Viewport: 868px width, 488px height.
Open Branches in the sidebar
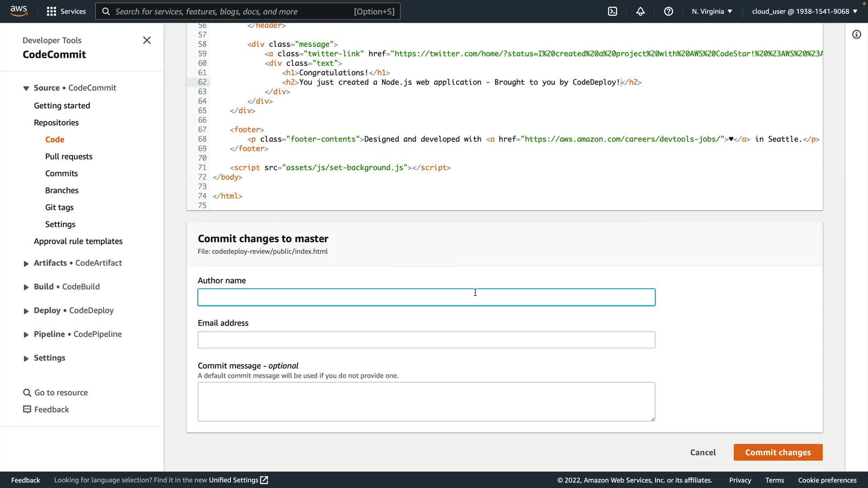(x=62, y=190)
